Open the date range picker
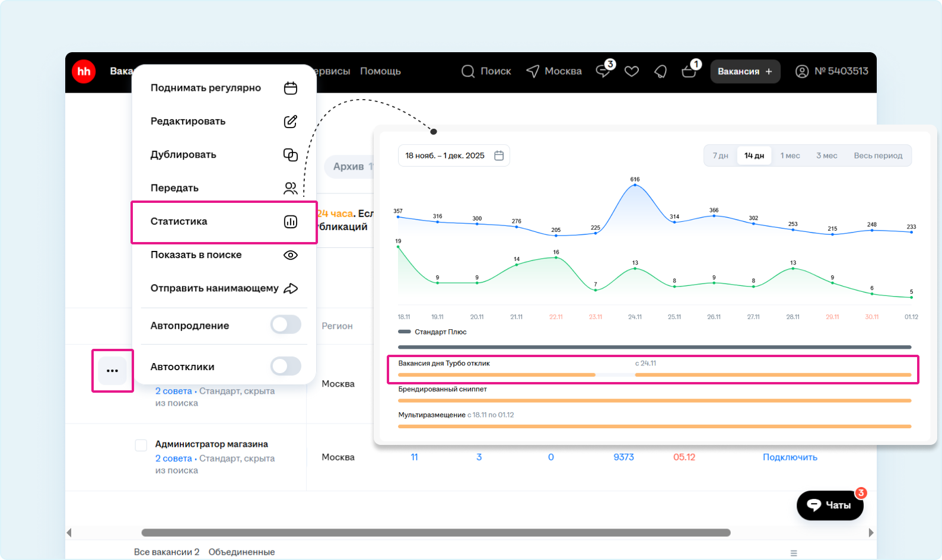 pyautogui.click(x=454, y=155)
